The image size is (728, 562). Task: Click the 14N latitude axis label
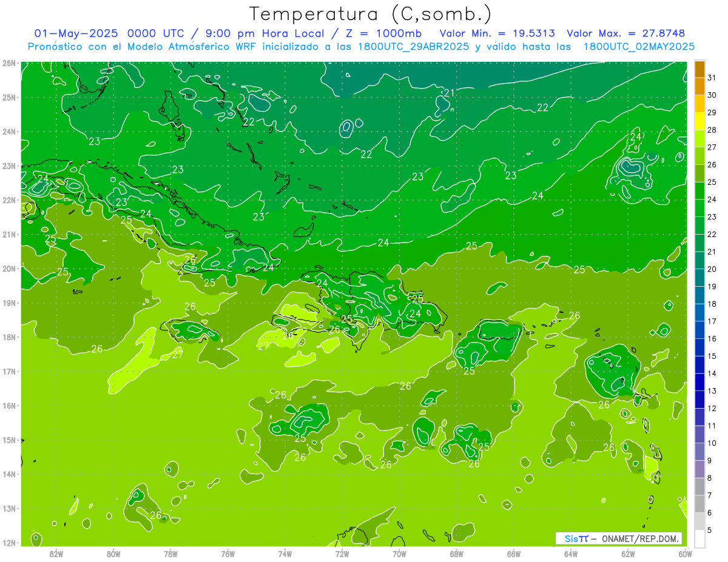point(8,474)
